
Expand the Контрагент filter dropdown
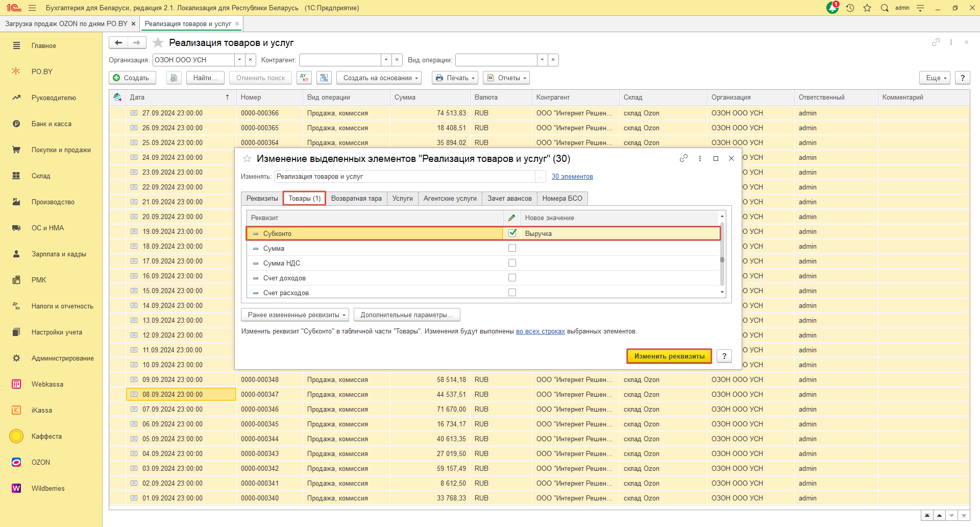[386, 60]
